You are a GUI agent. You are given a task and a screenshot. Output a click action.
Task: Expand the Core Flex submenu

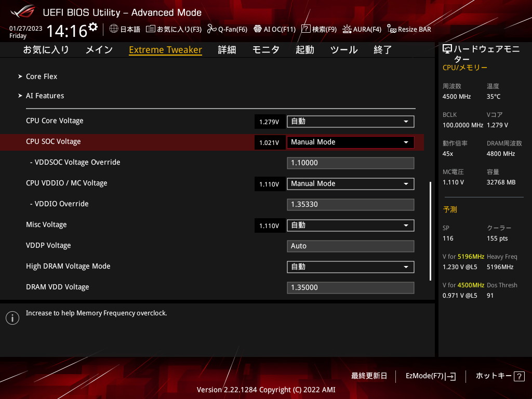(42, 76)
